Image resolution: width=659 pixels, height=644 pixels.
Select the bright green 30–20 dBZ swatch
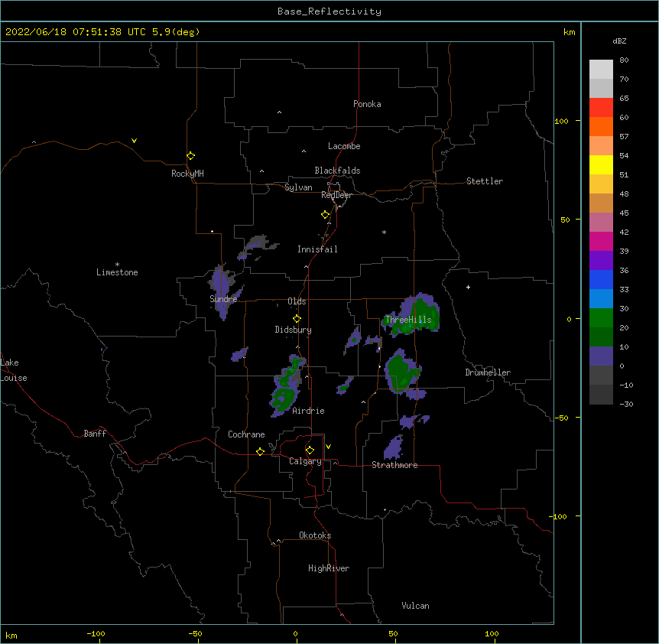pyautogui.click(x=601, y=318)
